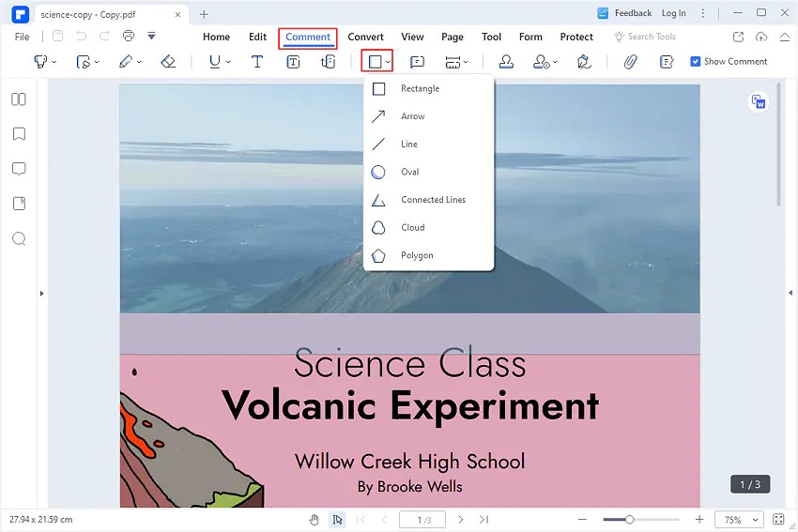This screenshot has width=798, height=532.
Task: Choose Connected Lines from shapes menu
Action: (428, 200)
